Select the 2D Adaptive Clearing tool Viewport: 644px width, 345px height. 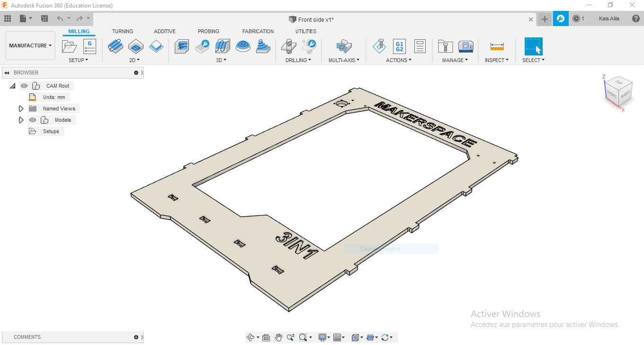pos(116,46)
